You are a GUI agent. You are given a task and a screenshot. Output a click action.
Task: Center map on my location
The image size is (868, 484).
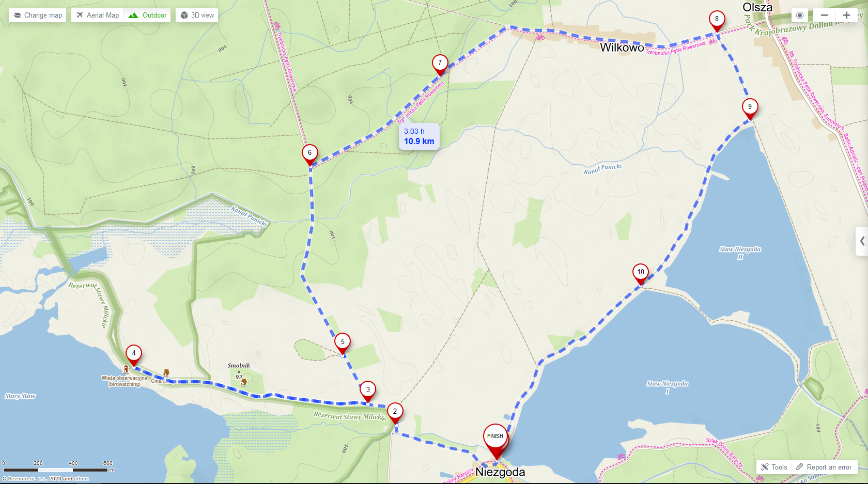[x=800, y=15]
